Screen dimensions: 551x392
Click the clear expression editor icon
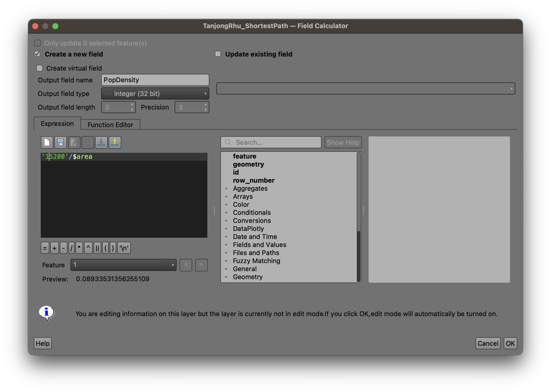click(47, 142)
